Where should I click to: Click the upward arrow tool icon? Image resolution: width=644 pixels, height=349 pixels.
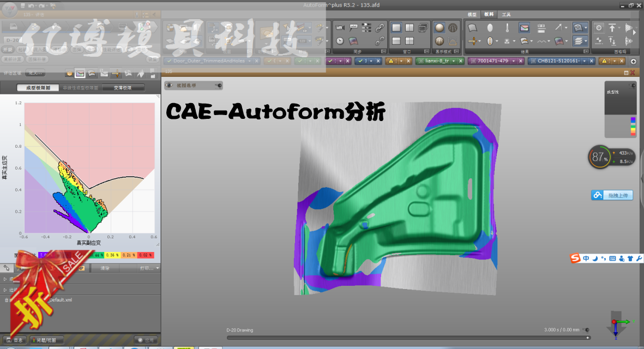pos(612,27)
